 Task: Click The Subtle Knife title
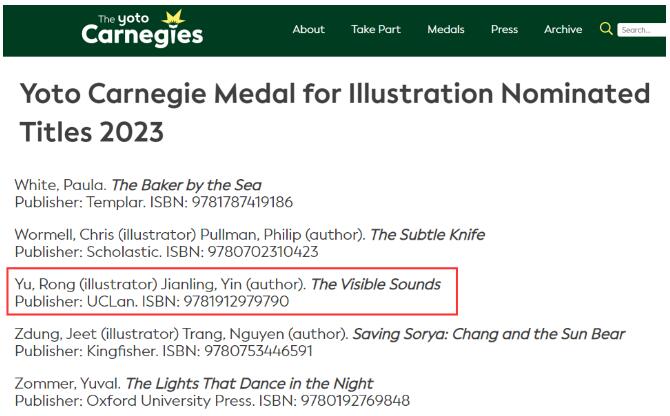coord(427,235)
